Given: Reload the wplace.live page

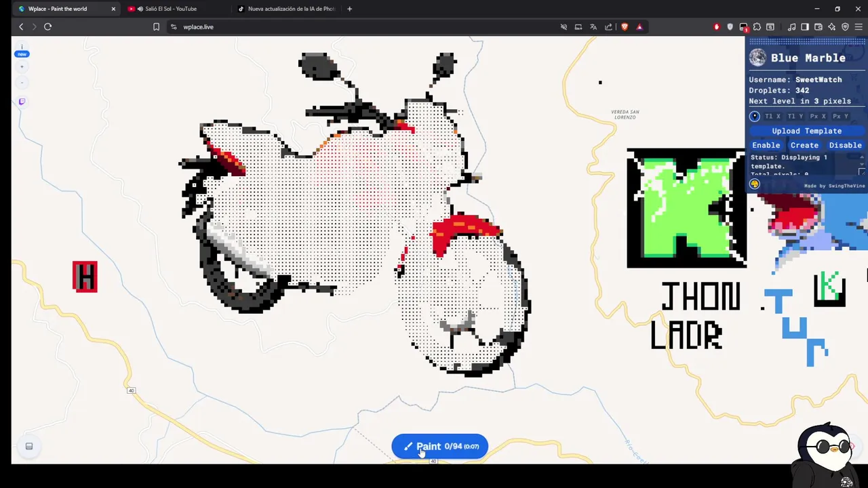Looking at the screenshot, I should (47, 26).
